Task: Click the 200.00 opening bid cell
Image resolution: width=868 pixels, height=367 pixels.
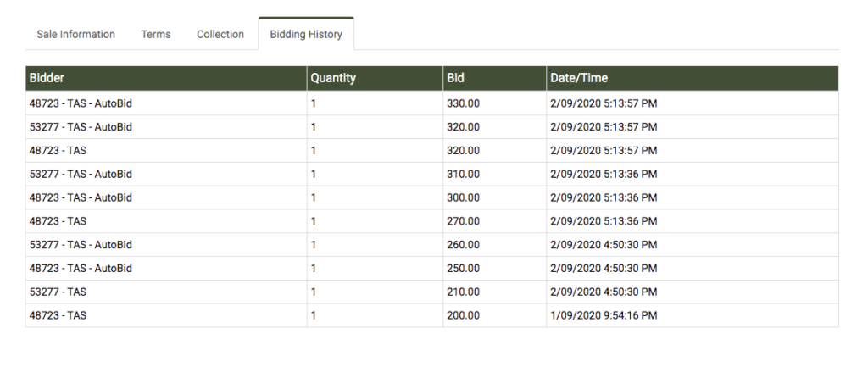Action: tap(463, 315)
